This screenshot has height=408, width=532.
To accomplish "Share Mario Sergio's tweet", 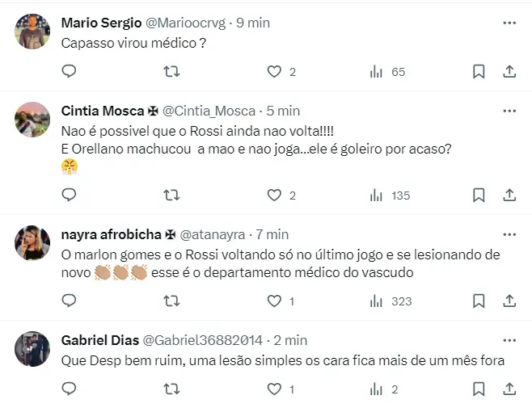I will [x=509, y=72].
